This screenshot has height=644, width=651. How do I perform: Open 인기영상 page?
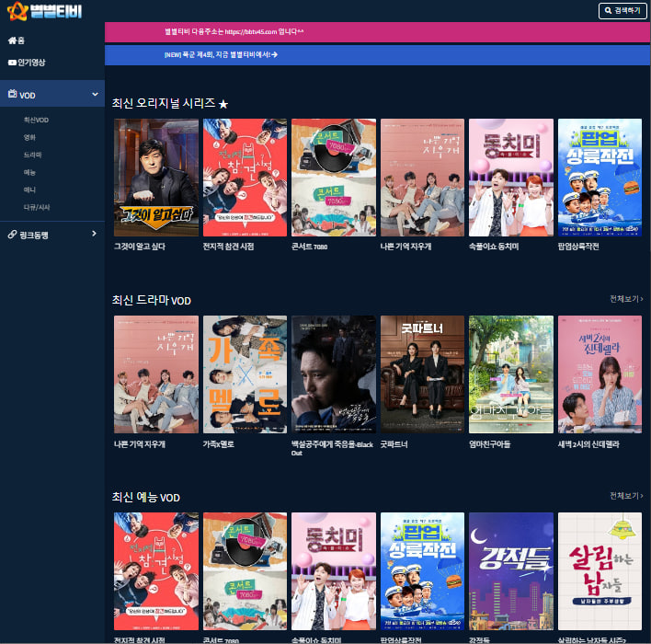click(31, 63)
